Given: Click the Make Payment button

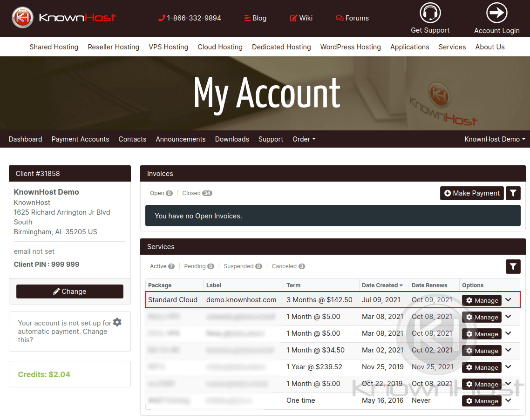Looking at the screenshot, I should [472, 193].
